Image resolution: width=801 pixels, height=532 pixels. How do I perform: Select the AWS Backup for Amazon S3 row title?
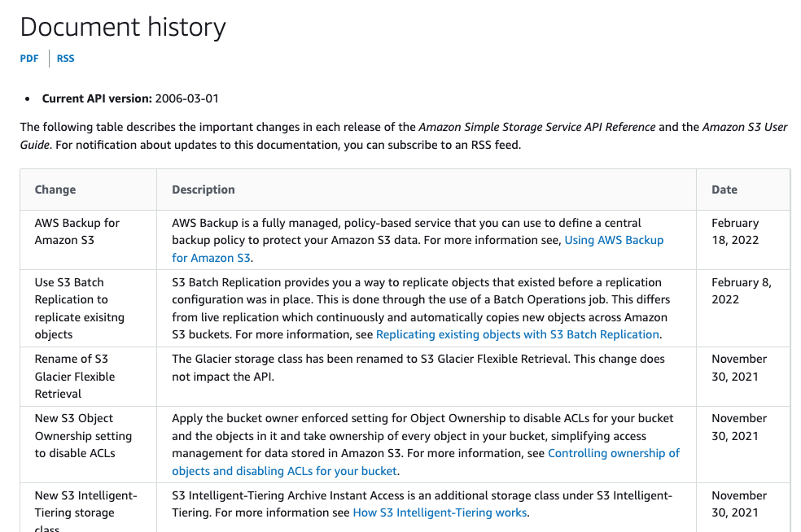point(75,231)
